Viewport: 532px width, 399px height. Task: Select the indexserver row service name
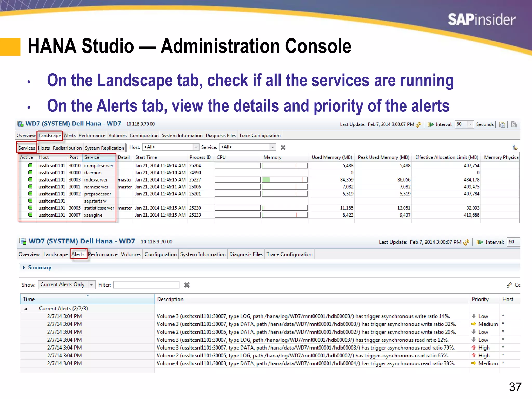(x=96, y=179)
